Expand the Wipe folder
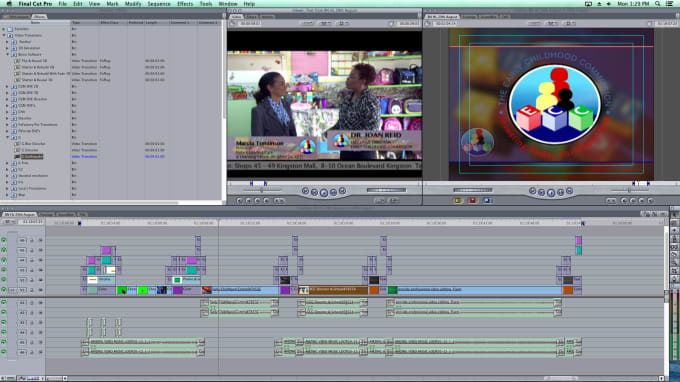 (x=7, y=195)
